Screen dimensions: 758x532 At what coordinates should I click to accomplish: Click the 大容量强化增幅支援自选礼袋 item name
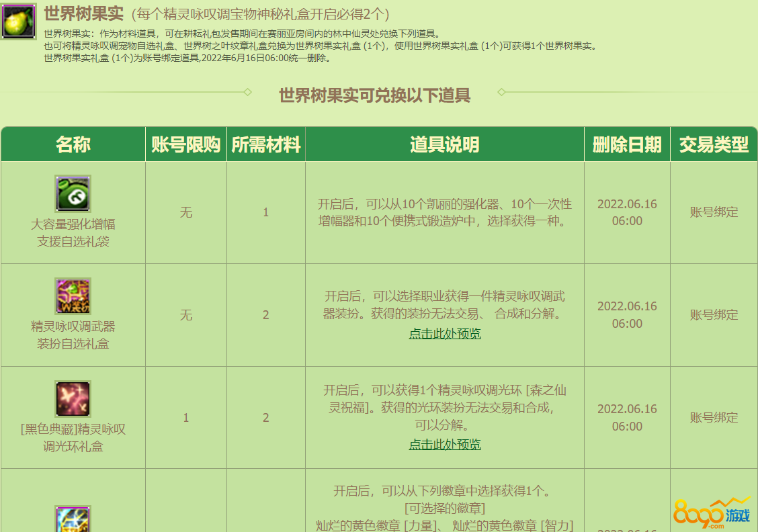coord(73,232)
